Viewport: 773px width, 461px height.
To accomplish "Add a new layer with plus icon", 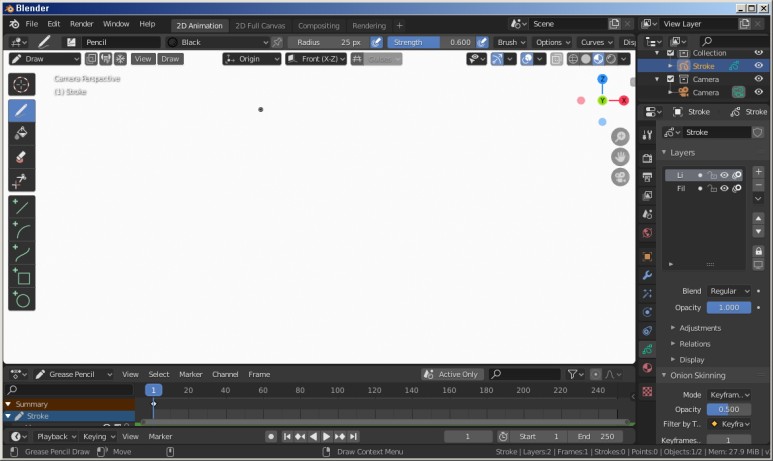I will click(x=758, y=172).
